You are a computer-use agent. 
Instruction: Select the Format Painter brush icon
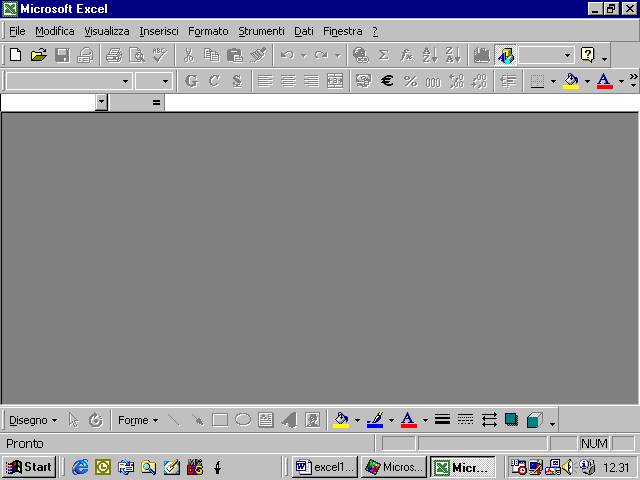(258, 55)
